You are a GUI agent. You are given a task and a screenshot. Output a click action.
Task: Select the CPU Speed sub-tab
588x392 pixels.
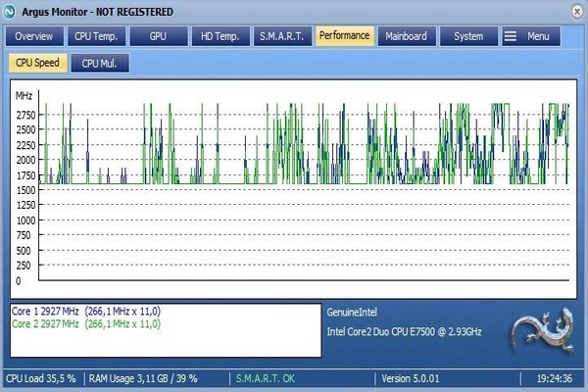pyautogui.click(x=38, y=64)
